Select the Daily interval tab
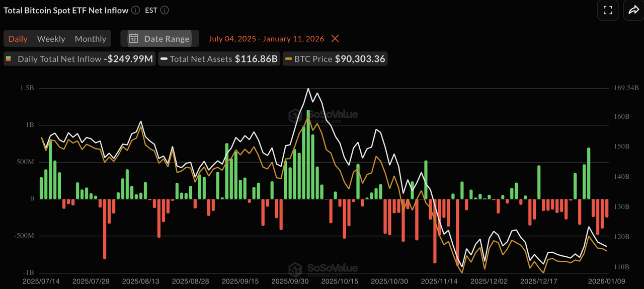 (x=18, y=39)
